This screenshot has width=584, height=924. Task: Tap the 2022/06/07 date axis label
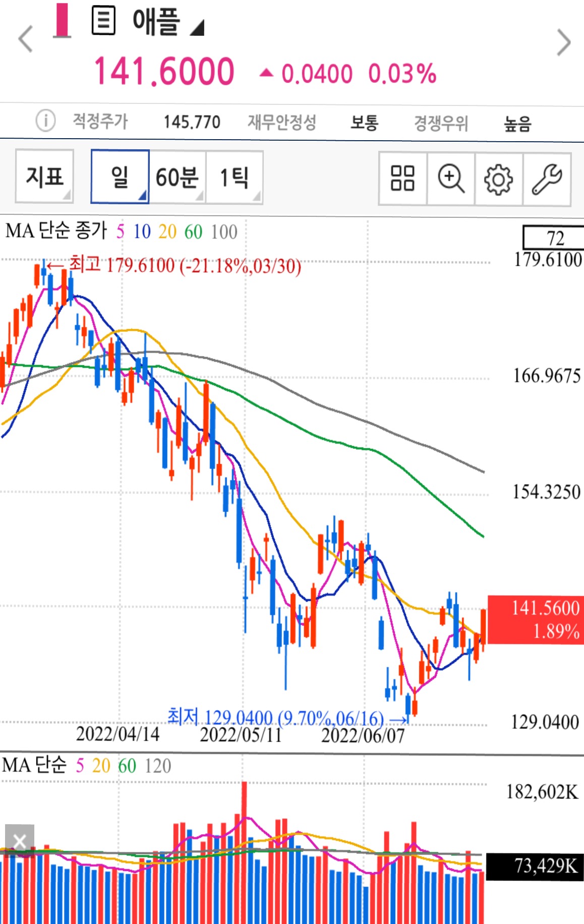(x=363, y=735)
